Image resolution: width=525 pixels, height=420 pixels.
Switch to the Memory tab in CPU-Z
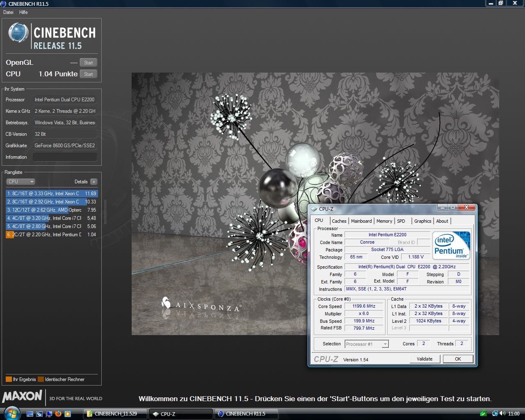(384, 221)
